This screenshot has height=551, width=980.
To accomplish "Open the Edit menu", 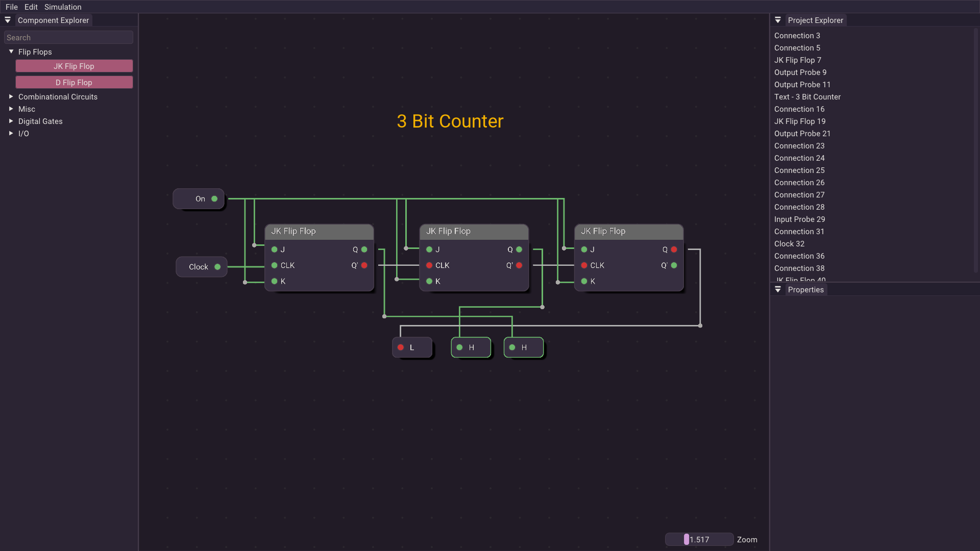I will [x=32, y=8].
